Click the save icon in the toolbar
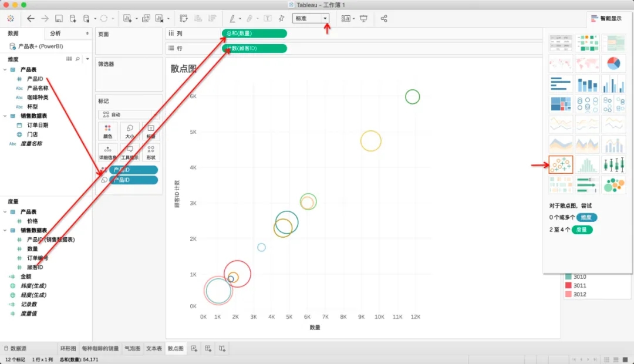Screen dimensions: 634x364 59,19
